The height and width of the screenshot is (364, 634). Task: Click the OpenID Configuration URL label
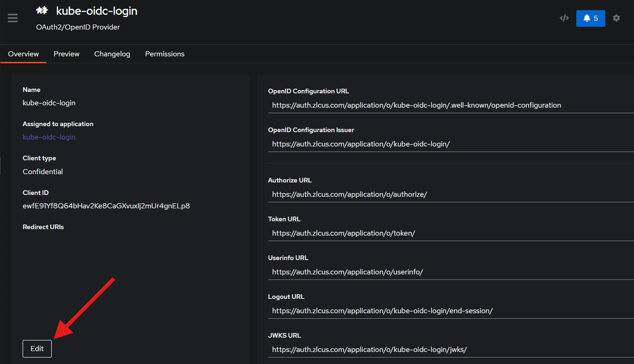pos(308,91)
